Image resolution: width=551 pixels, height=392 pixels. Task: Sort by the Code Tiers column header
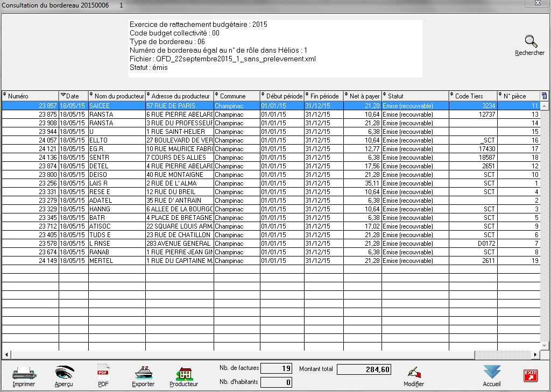[472, 96]
